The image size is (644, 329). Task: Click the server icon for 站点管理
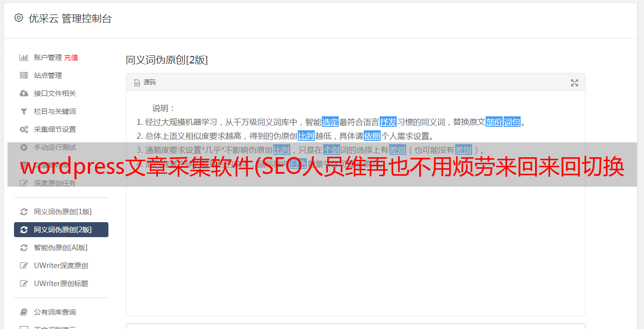(23, 75)
